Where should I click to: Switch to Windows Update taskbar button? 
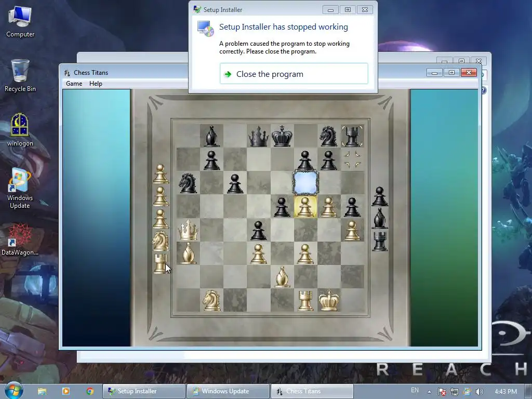click(228, 391)
